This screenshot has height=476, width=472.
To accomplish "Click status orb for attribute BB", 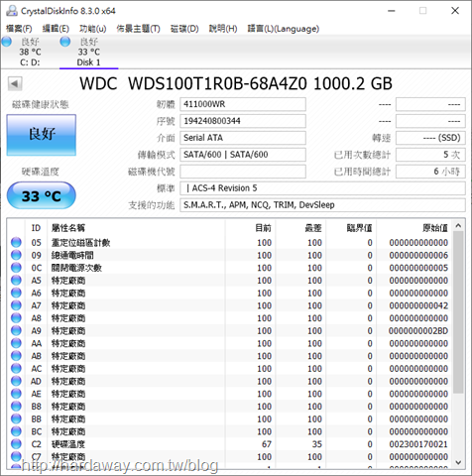I will pyautogui.click(x=16, y=418).
